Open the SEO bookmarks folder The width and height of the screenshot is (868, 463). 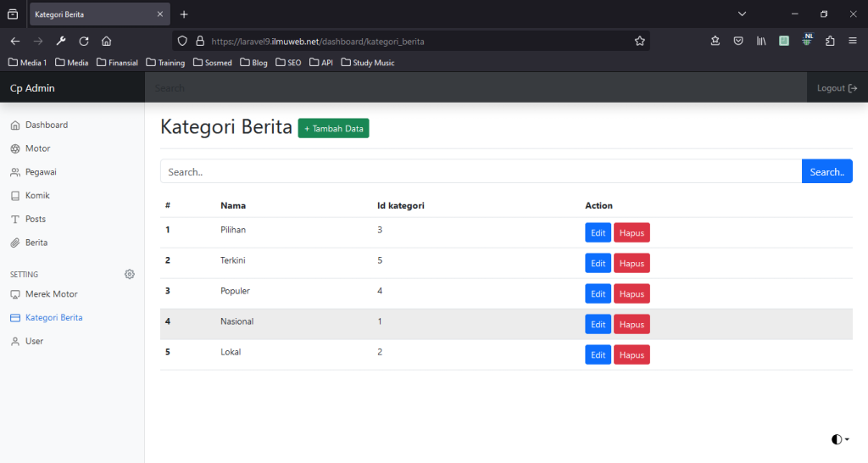click(288, 63)
